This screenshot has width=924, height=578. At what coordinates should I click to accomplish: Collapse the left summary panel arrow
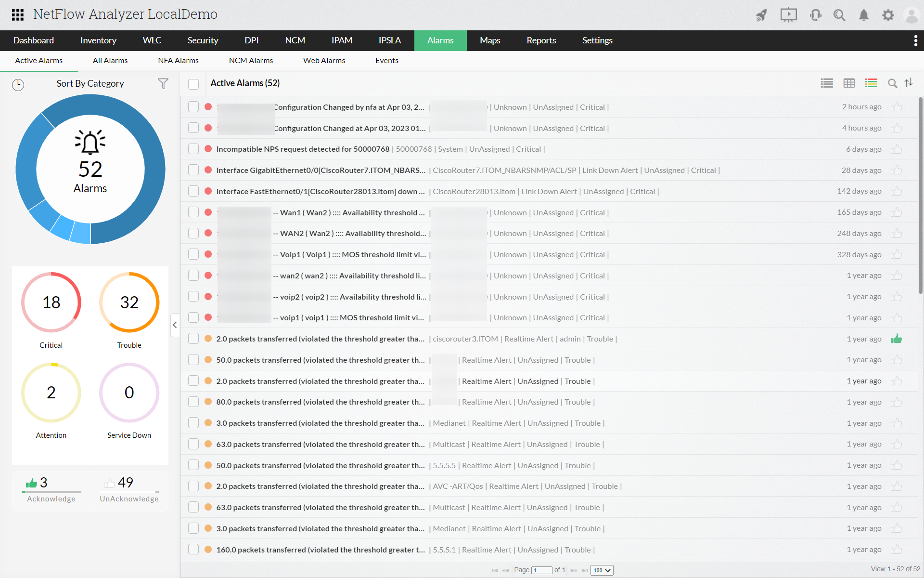coord(175,325)
